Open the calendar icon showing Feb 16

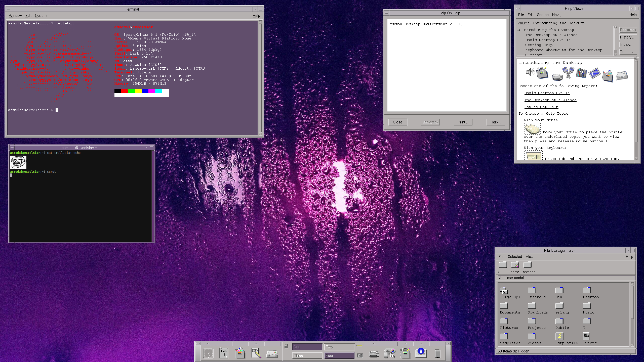(224, 353)
